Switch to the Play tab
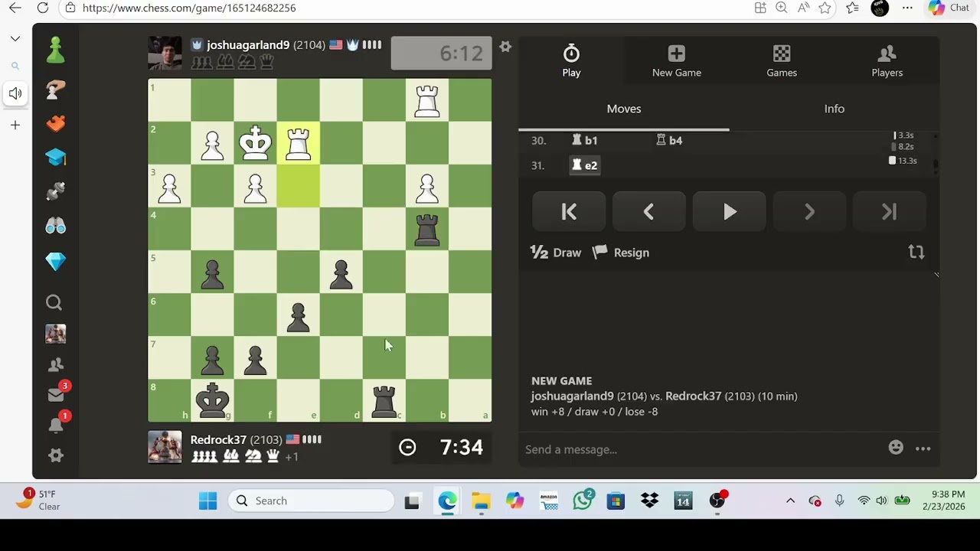This screenshot has height=551, width=980. click(x=571, y=60)
